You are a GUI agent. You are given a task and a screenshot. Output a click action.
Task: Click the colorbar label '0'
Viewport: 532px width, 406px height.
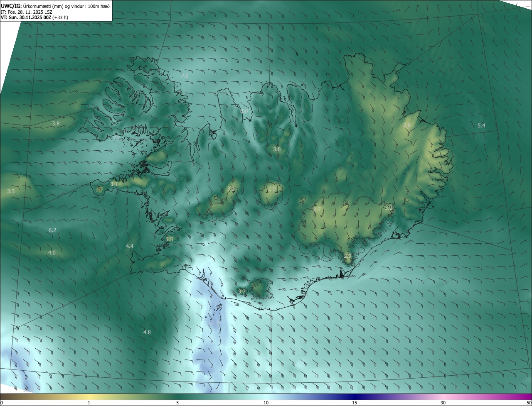point(1,403)
